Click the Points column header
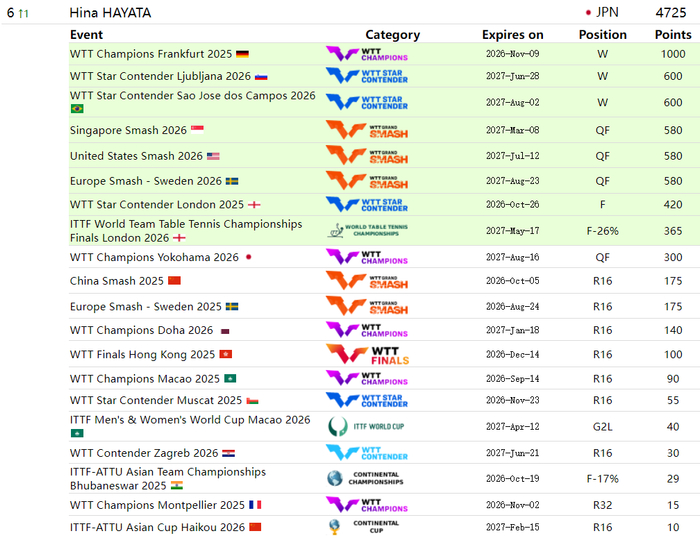This screenshot has width=700, height=538. [673, 34]
